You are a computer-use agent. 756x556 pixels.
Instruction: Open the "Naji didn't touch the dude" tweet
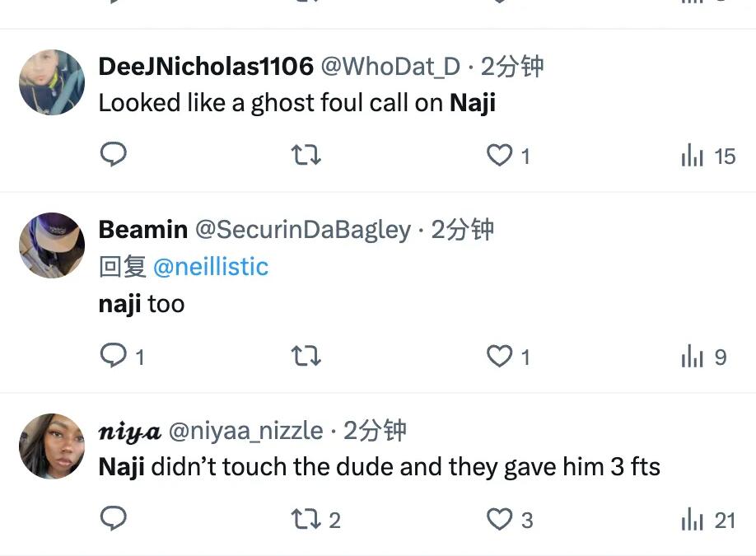pyautogui.click(x=379, y=467)
